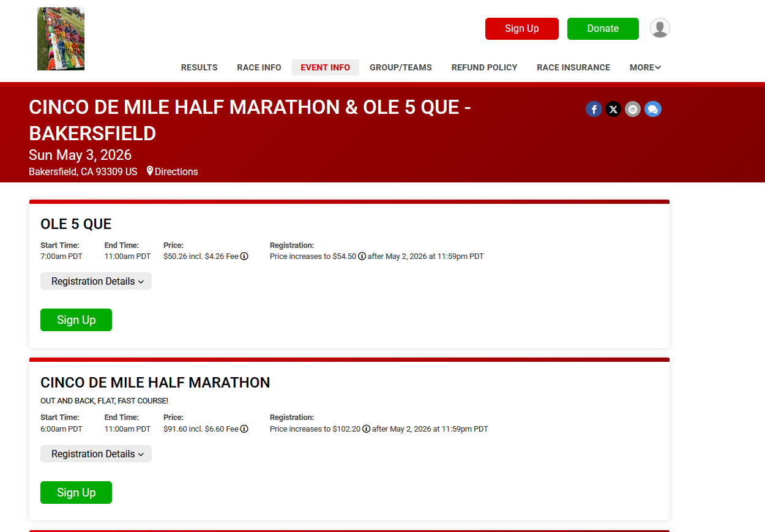Image resolution: width=765 pixels, height=532 pixels.
Task: Click 'Price increases to $102.20' registration text
Action: 315,429
